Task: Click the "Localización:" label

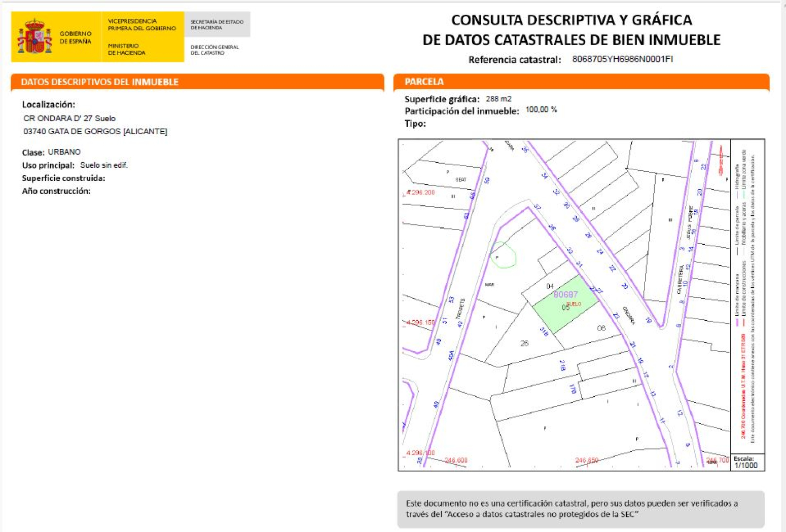Action: point(49,104)
